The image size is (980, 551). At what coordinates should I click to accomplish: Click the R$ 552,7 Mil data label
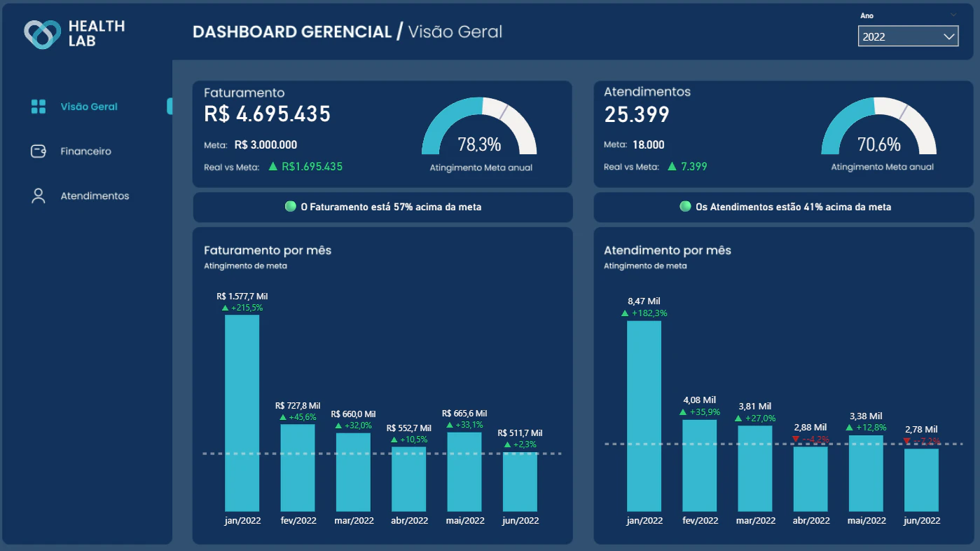pyautogui.click(x=408, y=428)
